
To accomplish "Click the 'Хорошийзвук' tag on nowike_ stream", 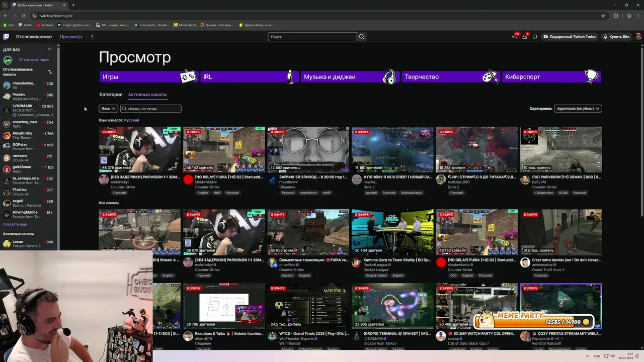I will pyautogui.click(x=412, y=193).
